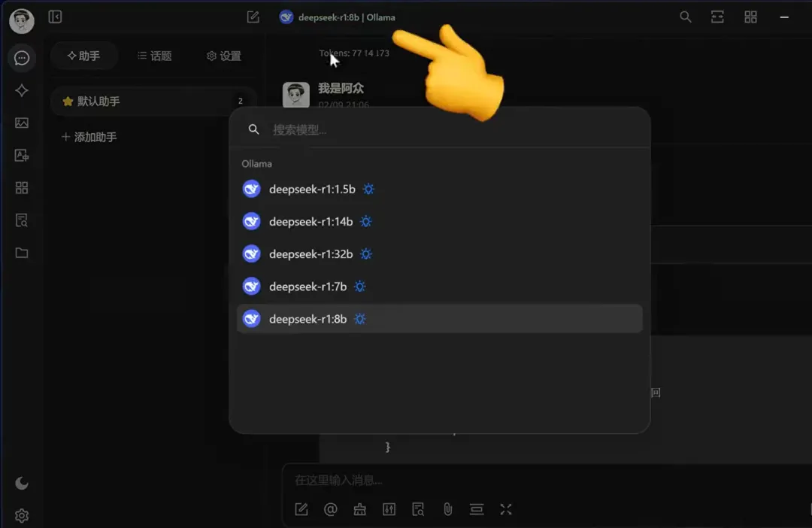Clear messages with broom icon
Viewport: 812px width, 528px height.
tap(359, 509)
